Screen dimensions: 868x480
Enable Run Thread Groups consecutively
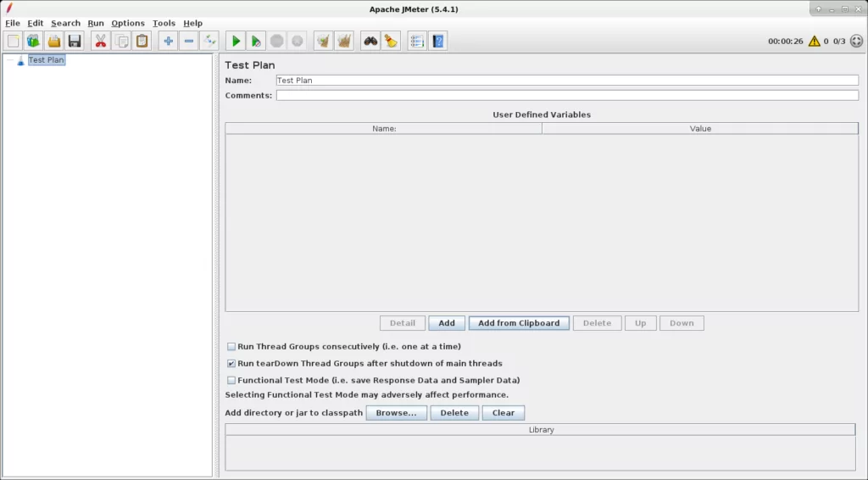[x=231, y=347]
